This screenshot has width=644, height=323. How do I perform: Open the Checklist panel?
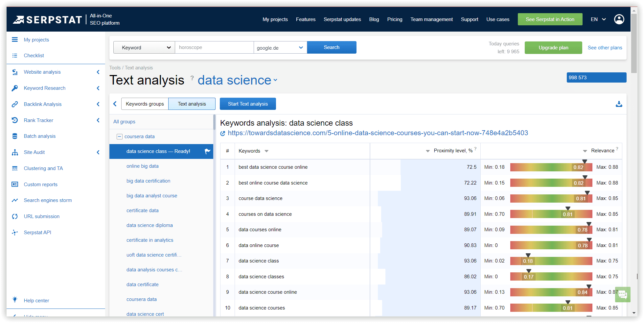click(x=33, y=55)
